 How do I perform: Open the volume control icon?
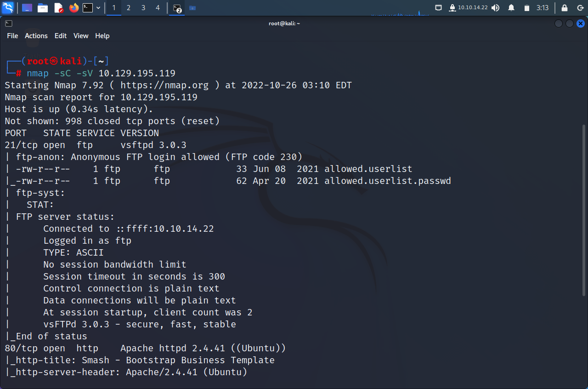click(x=495, y=8)
